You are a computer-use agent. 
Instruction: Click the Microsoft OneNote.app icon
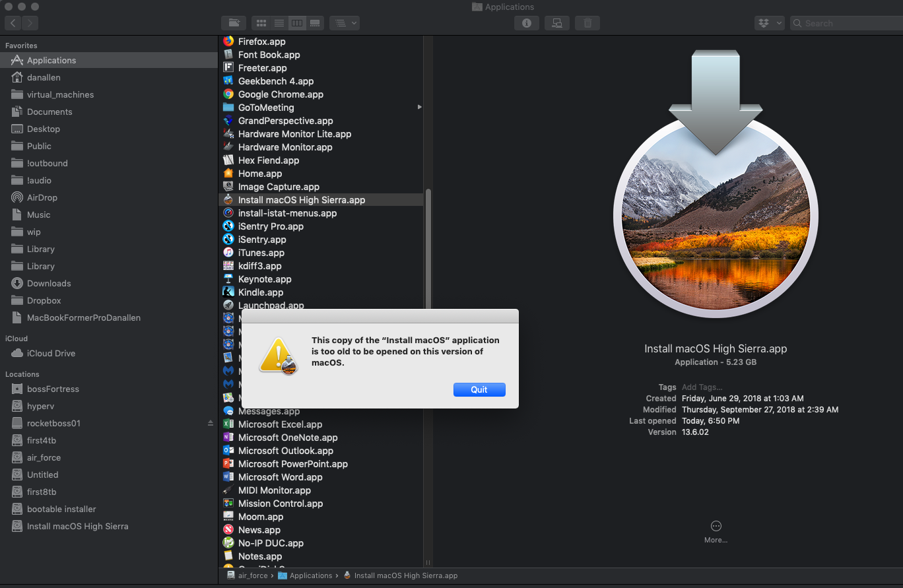coord(228,438)
